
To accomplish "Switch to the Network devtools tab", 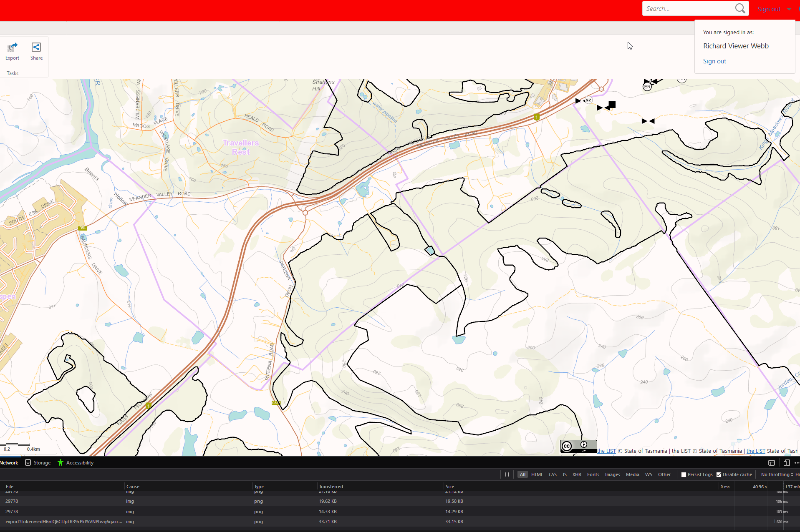I will [x=9, y=463].
